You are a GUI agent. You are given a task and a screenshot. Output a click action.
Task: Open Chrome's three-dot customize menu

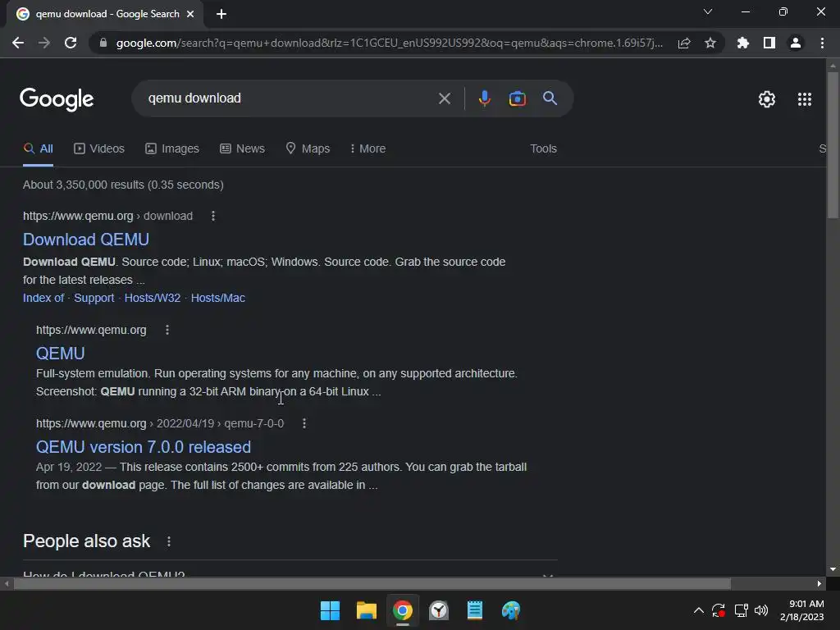click(822, 43)
